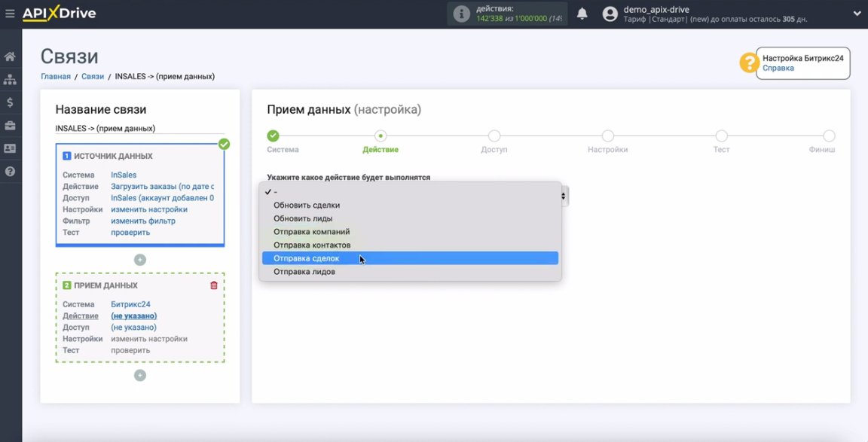This screenshot has width=868, height=442.
Task: Open the hamburger menu icon
Action: (x=9, y=14)
